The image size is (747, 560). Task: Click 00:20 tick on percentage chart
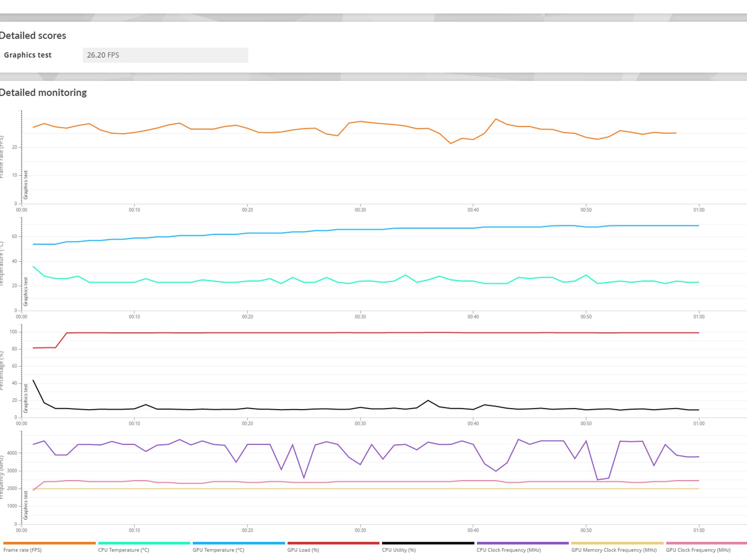pos(247,423)
